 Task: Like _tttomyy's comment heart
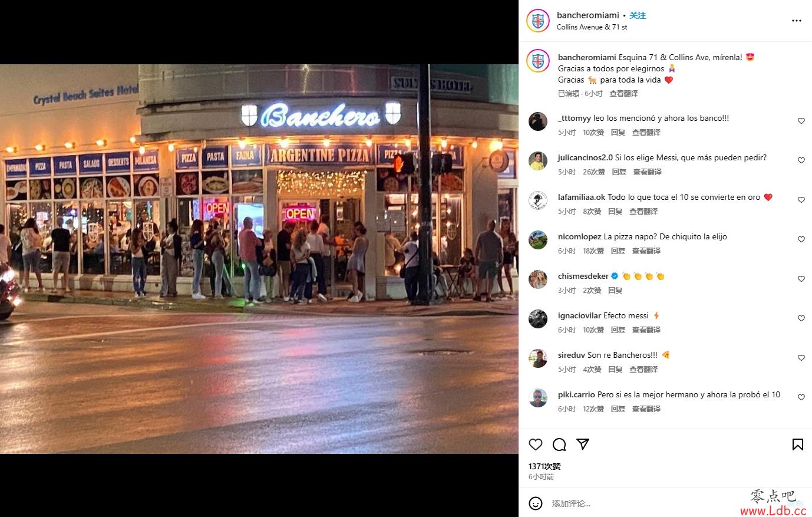point(801,121)
